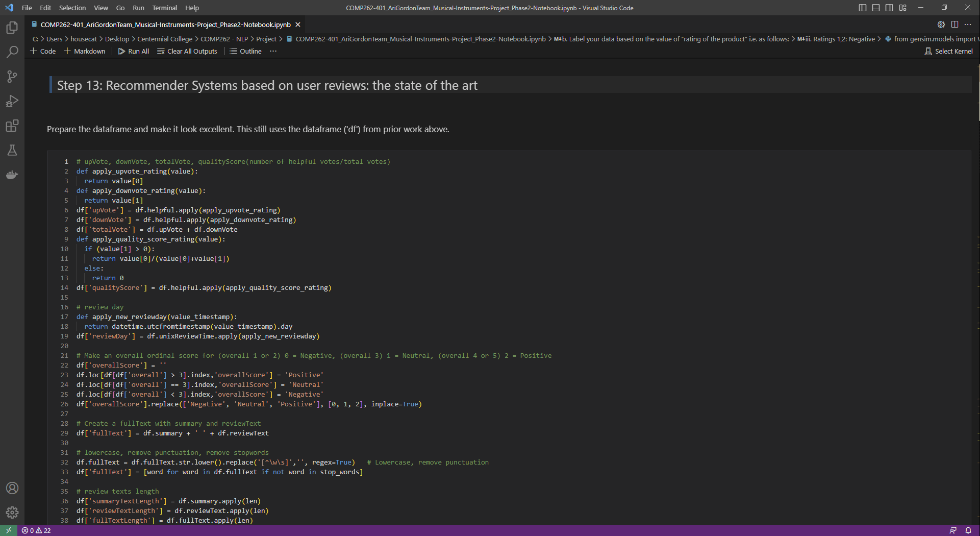Click Run All in notebook toolbar

(x=134, y=51)
